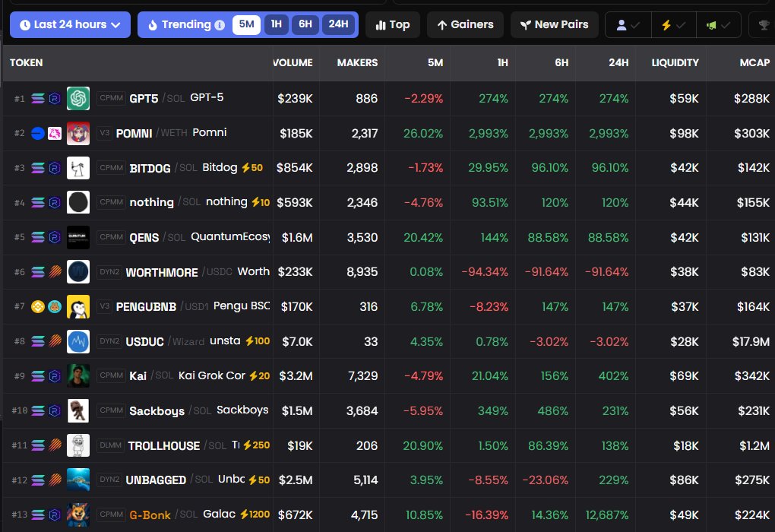Click the V3 label in PENGUBNB row

coord(104,306)
